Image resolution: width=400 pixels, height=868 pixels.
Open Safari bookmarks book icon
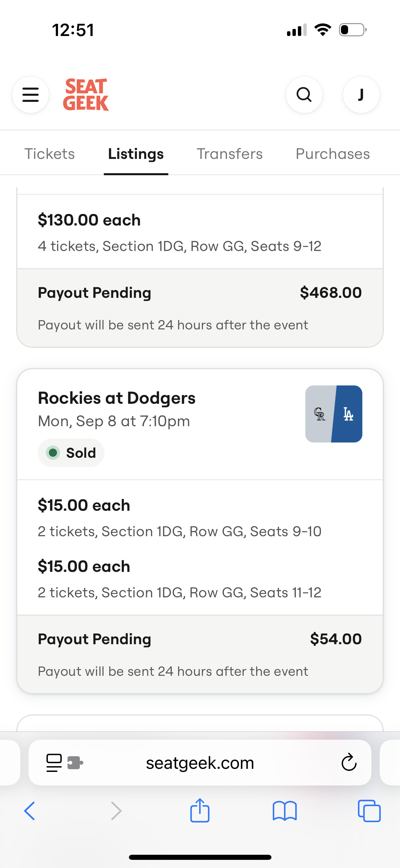point(284,811)
